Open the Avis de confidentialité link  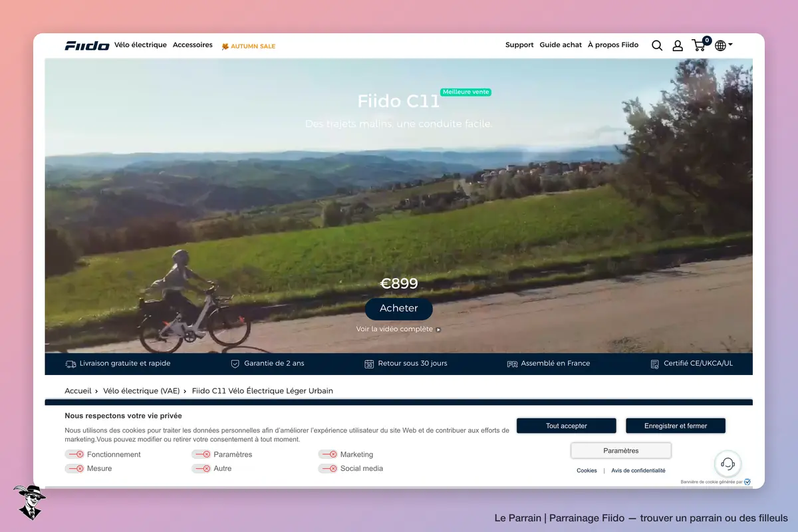pos(638,470)
